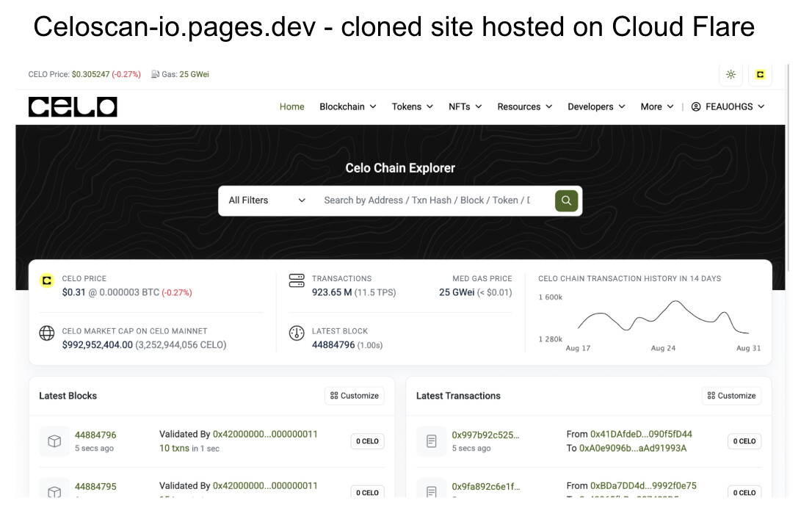Click the globe icon by Celo Market Cap
The image size is (812, 511).
click(46, 333)
